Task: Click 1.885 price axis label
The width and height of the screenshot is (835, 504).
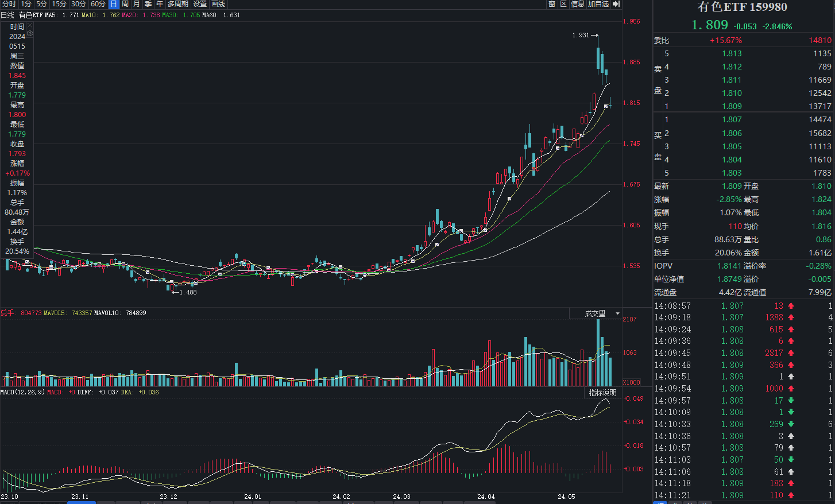Action: point(632,62)
